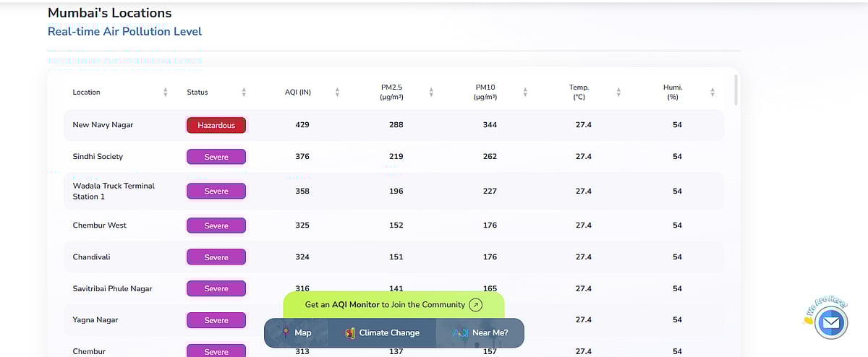Click Hazardous status badge for New Navy Nagar
This screenshot has height=357, width=868.
pyautogui.click(x=216, y=125)
